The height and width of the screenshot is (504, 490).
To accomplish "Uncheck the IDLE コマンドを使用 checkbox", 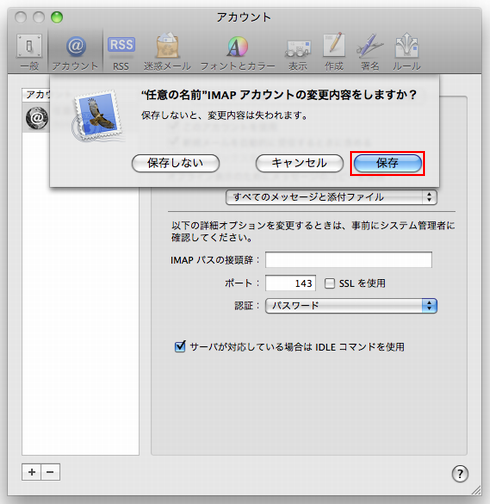I will point(180,347).
